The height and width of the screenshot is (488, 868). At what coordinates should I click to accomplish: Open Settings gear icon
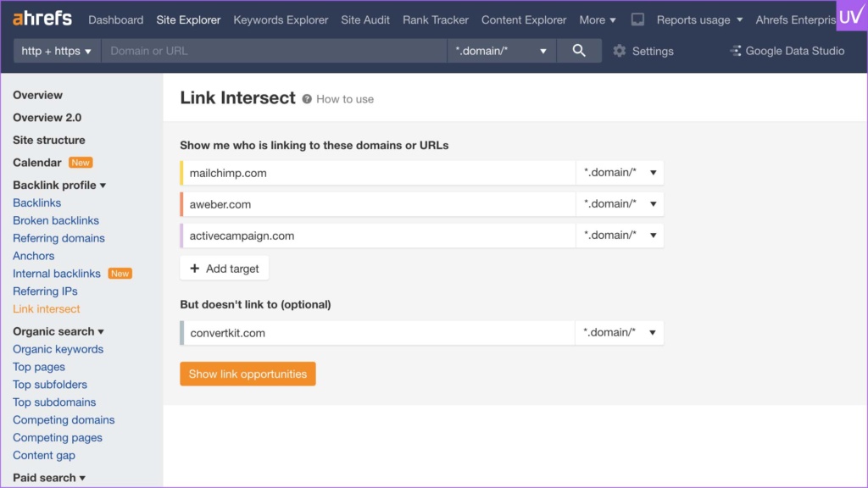point(620,51)
